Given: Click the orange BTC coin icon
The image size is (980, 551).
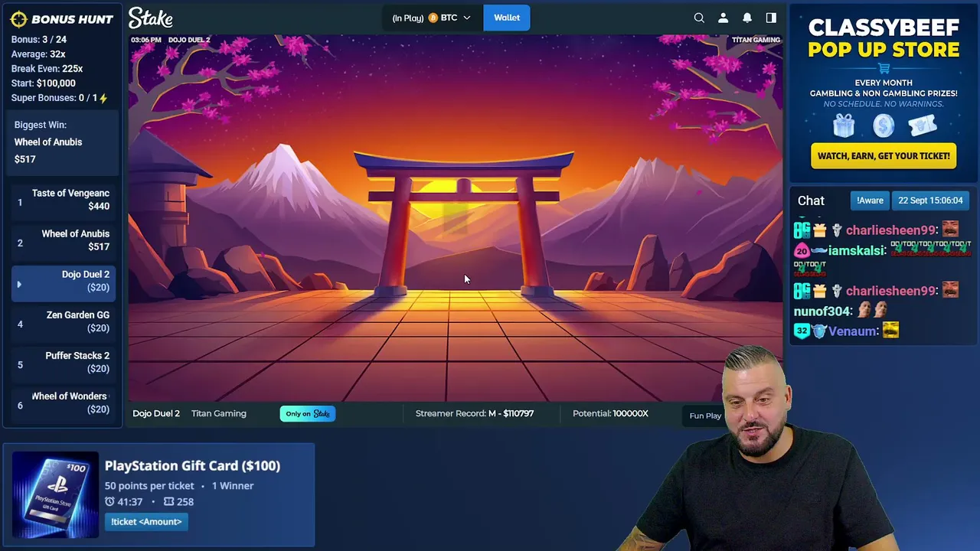Looking at the screenshot, I should 433,18.
